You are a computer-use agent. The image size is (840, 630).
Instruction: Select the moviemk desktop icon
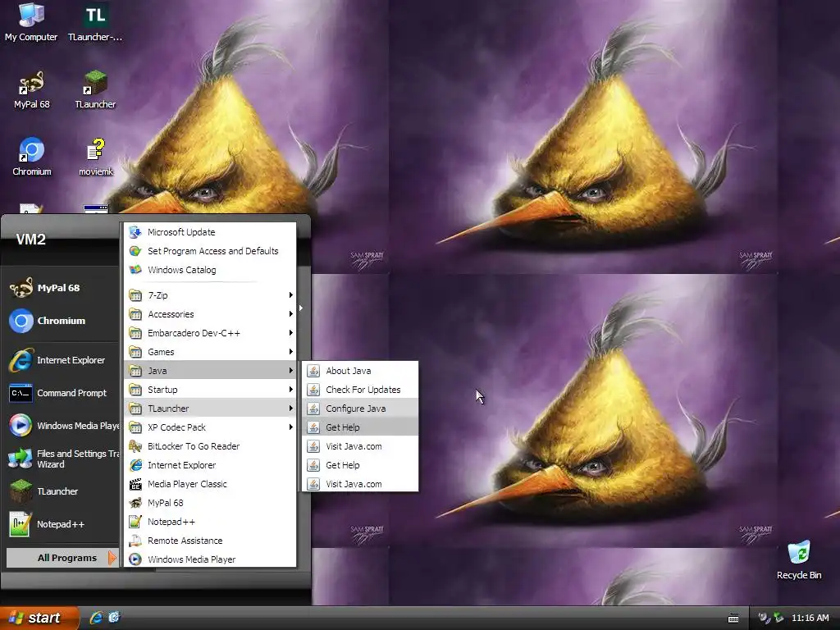(x=96, y=157)
